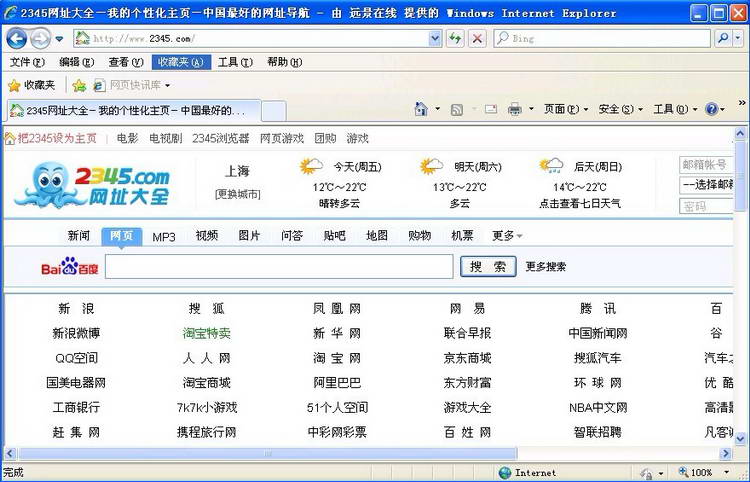Open the 编辑(E) menu

click(x=77, y=62)
